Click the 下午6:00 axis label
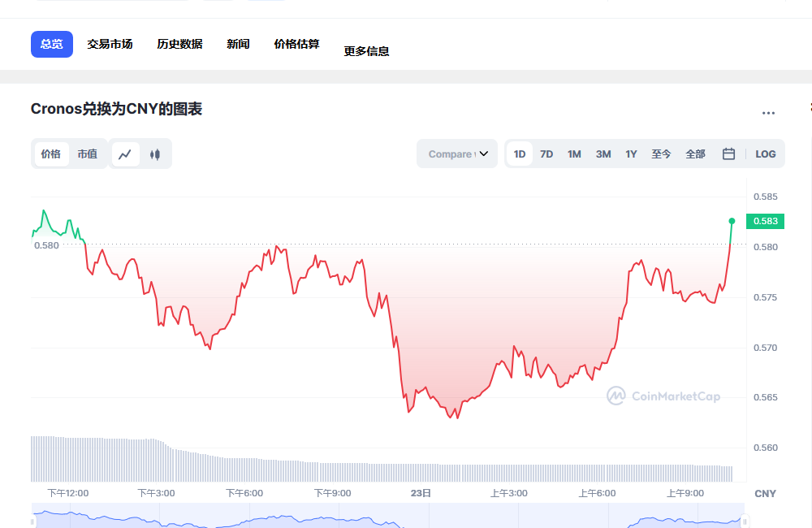The image size is (812, 528). pos(244,493)
